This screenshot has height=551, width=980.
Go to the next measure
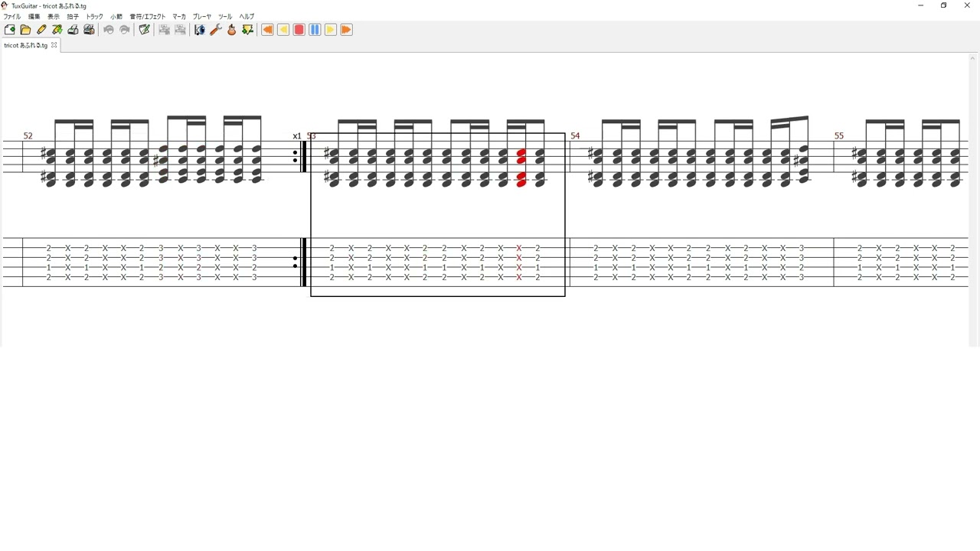[x=331, y=30]
